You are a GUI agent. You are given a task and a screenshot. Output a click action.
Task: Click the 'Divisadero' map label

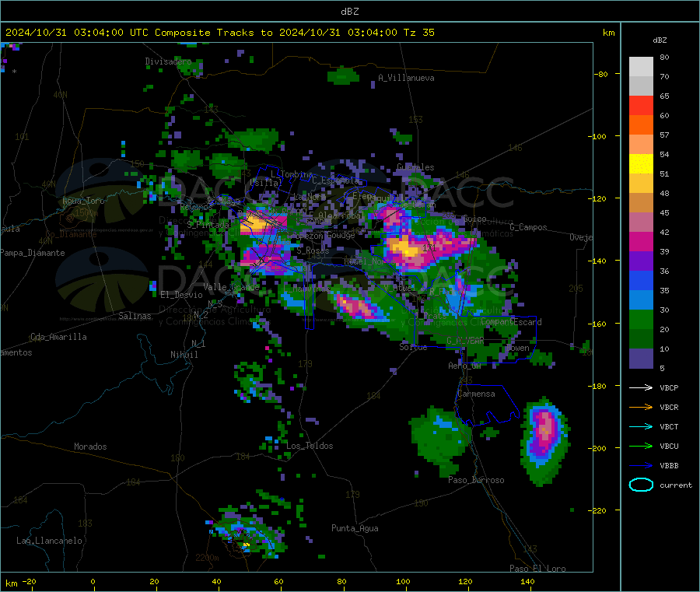click(x=168, y=61)
